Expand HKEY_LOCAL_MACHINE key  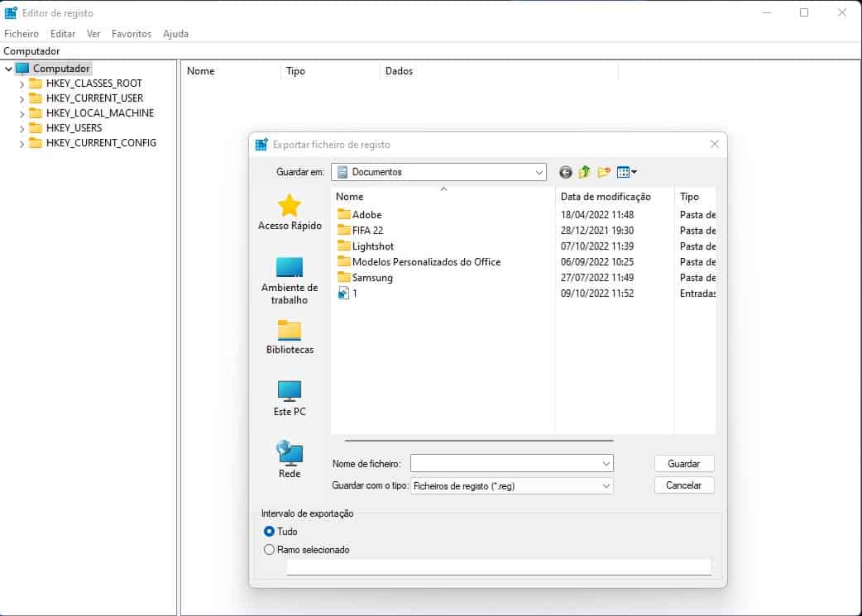[22, 114]
